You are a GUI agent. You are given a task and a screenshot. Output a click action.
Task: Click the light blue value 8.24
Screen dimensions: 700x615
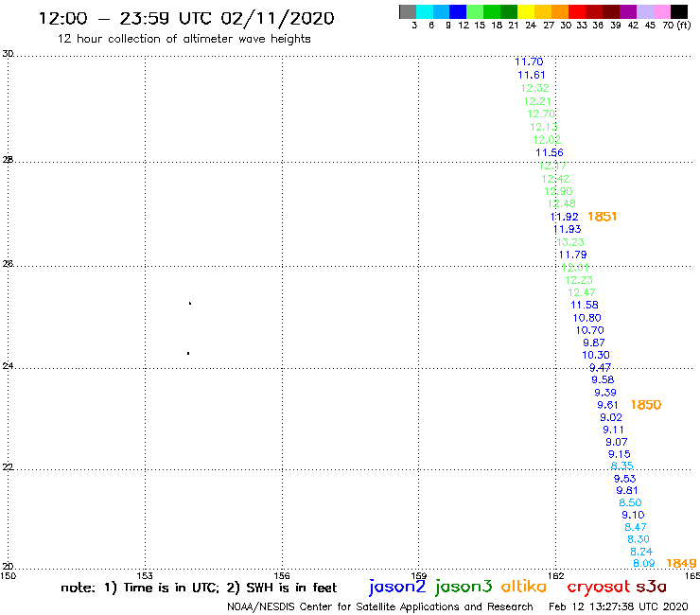(x=641, y=553)
